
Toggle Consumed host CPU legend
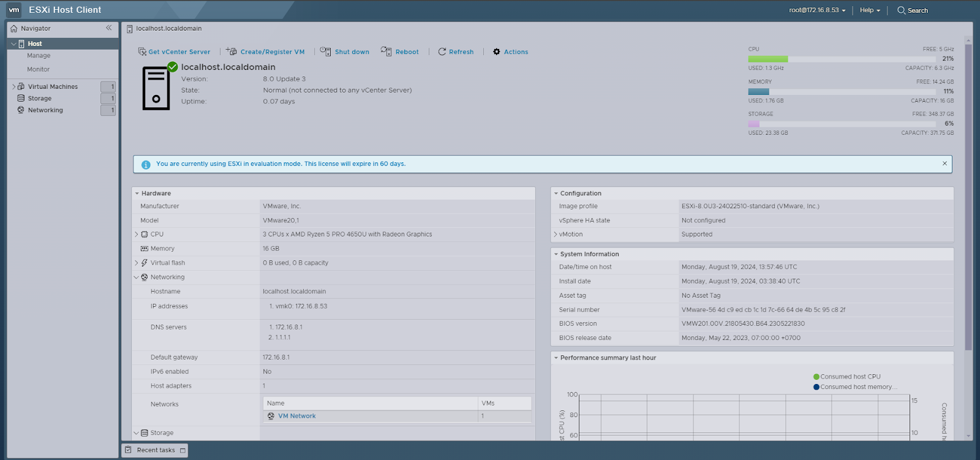(x=847, y=377)
